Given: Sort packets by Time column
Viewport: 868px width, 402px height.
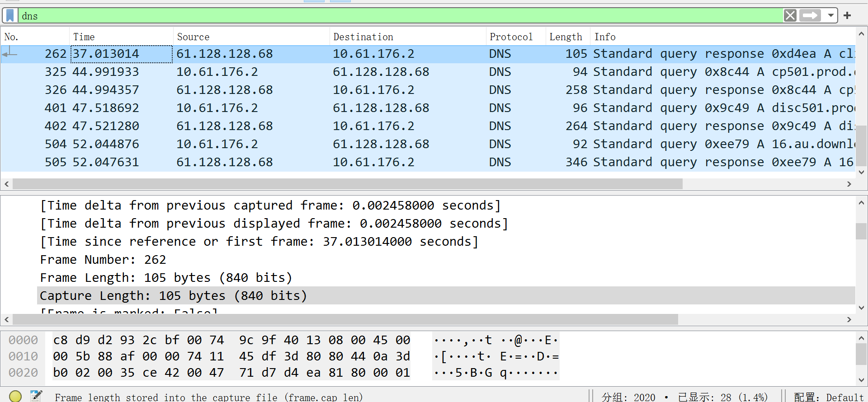Looking at the screenshot, I should (121, 37).
